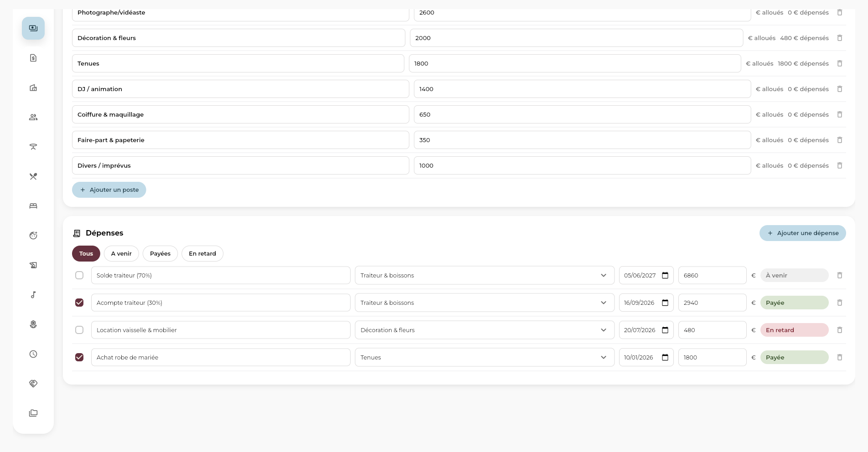Click the À venir status badge
Image resolution: width=868 pixels, height=452 pixels.
coord(795,275)
